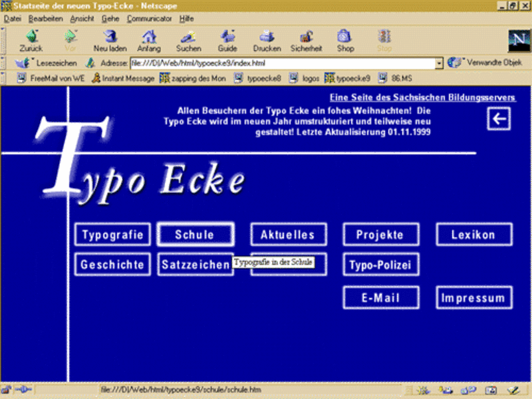
Task: Follow the Sächsischen Bildungsservers link
Action: click(422, 98)
